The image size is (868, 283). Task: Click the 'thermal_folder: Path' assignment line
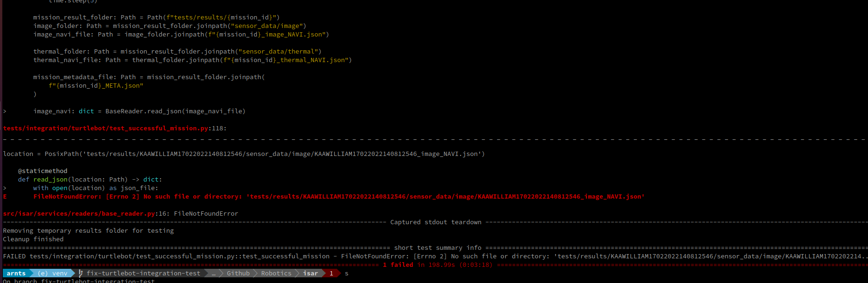178,52
